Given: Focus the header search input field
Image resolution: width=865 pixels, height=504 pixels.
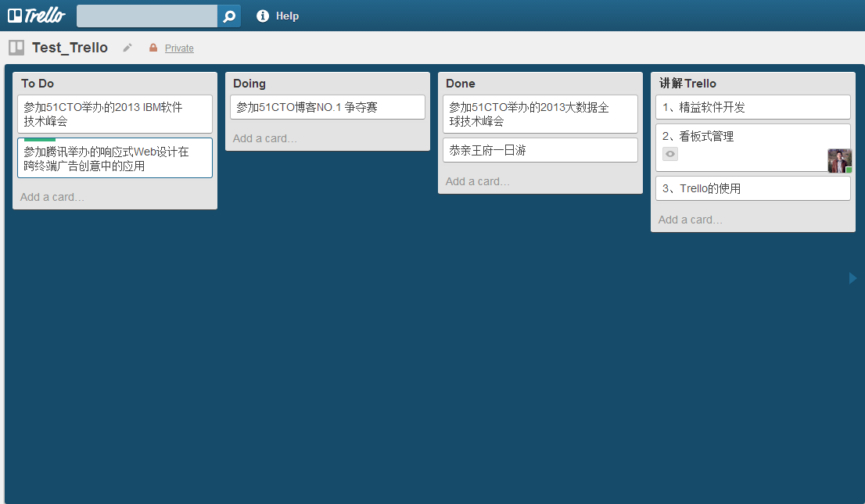Looking at the screenshot, I should (x=147, y=16).
